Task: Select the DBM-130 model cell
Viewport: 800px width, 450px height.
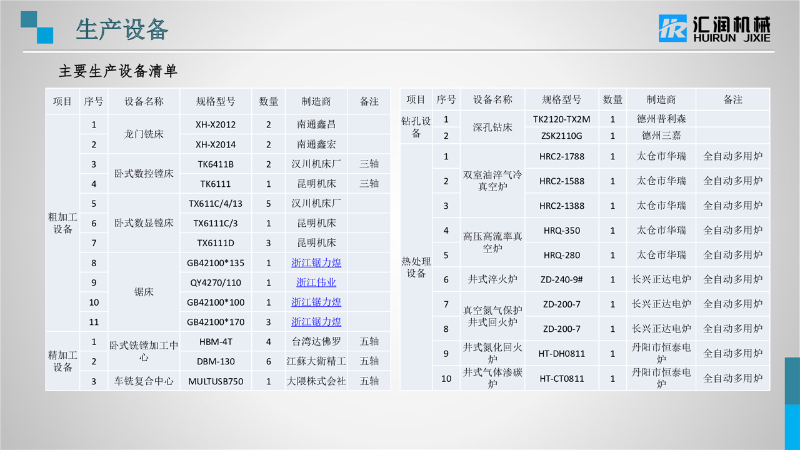Action: 215,361
